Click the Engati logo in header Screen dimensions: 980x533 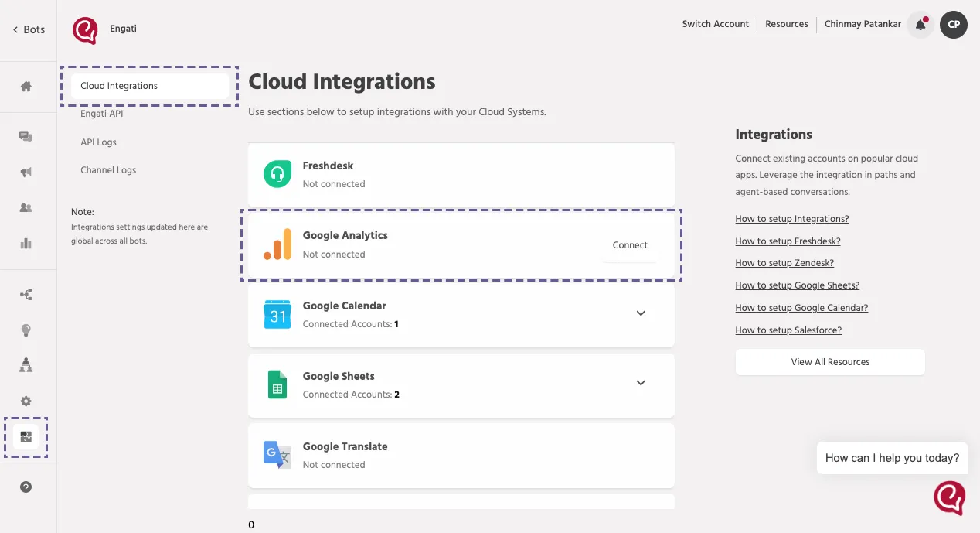pos(85,30)
